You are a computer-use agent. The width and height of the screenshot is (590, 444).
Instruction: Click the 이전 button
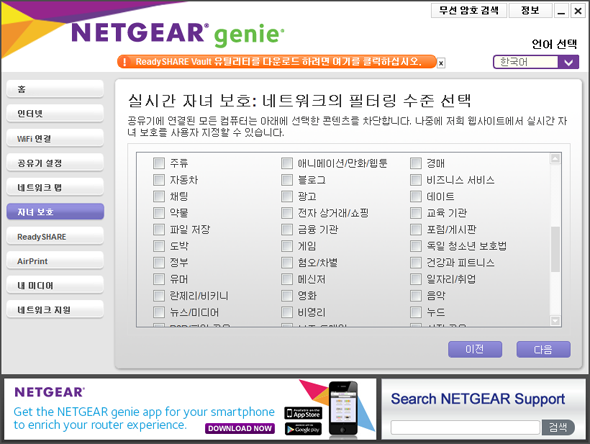tap(475, 350)
